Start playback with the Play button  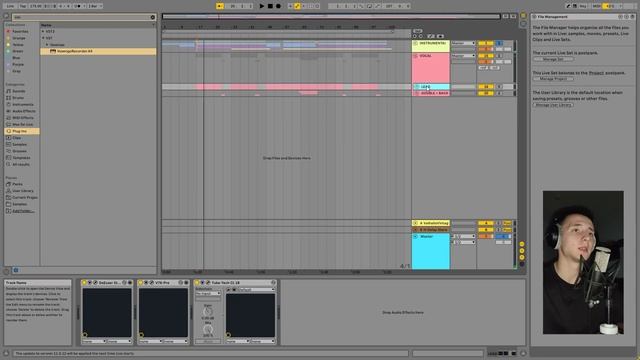coord(262,6)
